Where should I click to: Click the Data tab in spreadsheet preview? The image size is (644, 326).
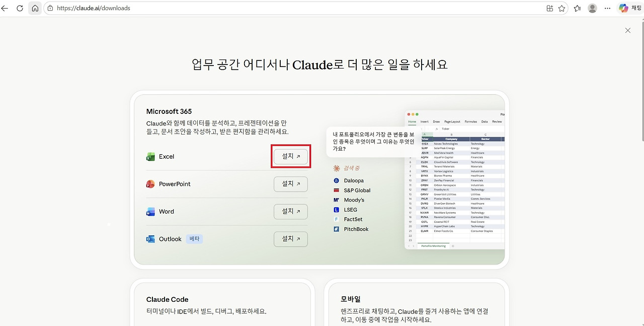tap(485, 121)
